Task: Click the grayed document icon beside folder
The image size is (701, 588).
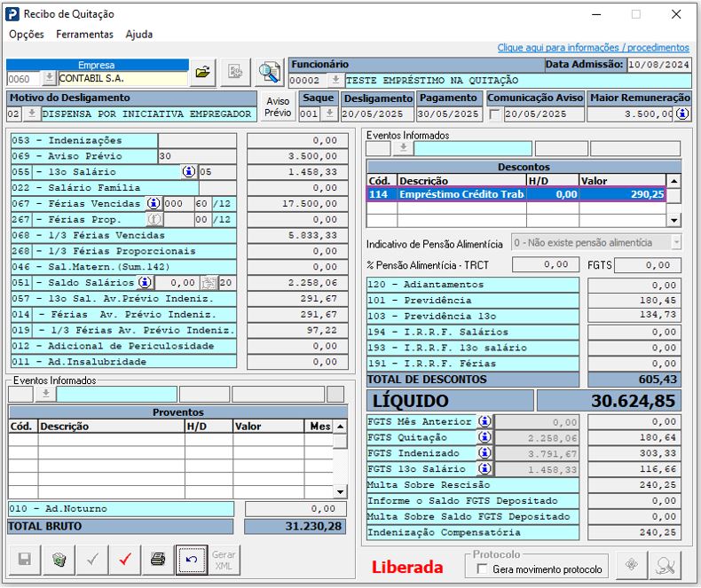Action: (236, 72)
